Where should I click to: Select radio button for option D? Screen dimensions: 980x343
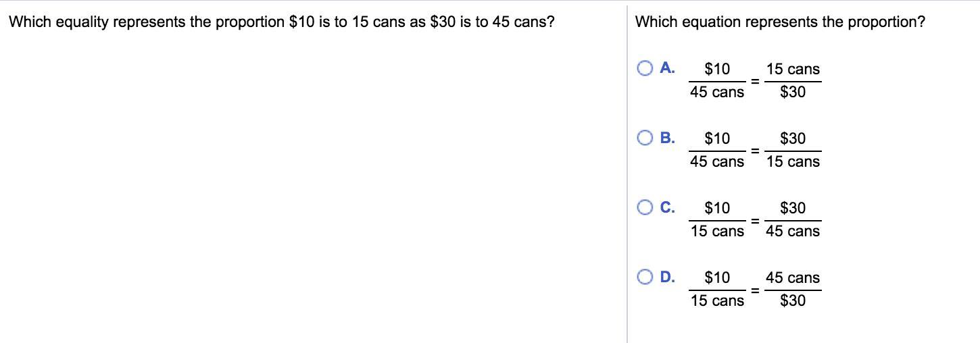[645, 277]
